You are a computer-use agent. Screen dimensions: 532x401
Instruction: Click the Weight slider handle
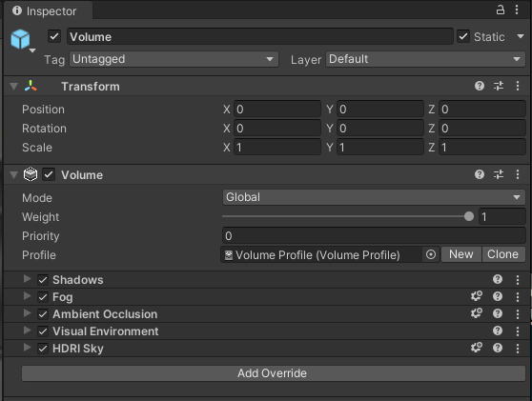pos(469,216)
